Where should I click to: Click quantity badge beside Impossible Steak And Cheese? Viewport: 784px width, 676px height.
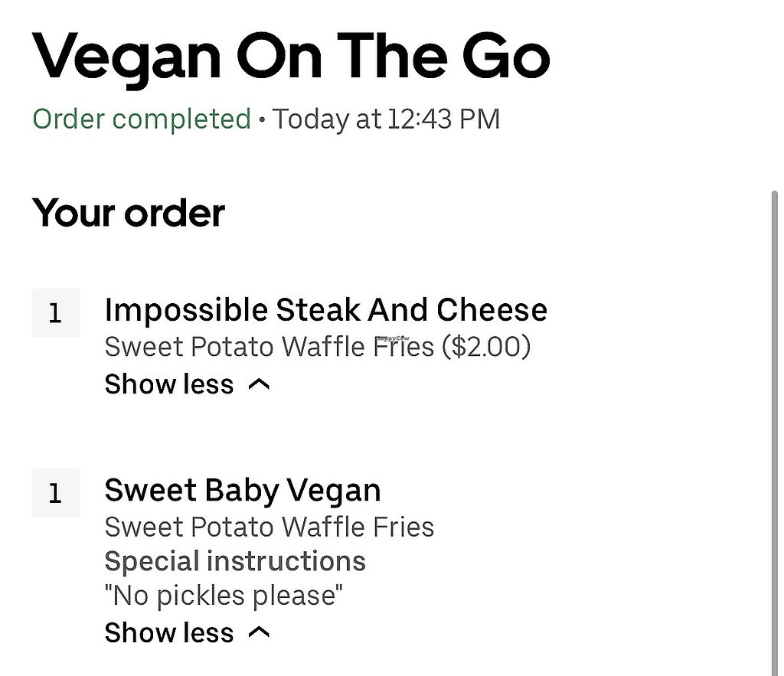pos(55,313)
